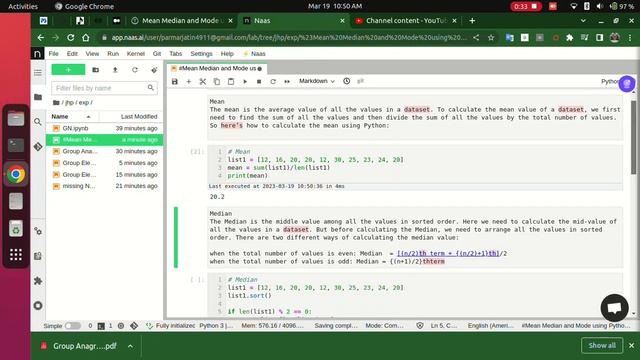Open the cell type Markdown dropdown
The width and height of the screenshot is (640, 360).
pyautogui.click(x=317, y=81)
